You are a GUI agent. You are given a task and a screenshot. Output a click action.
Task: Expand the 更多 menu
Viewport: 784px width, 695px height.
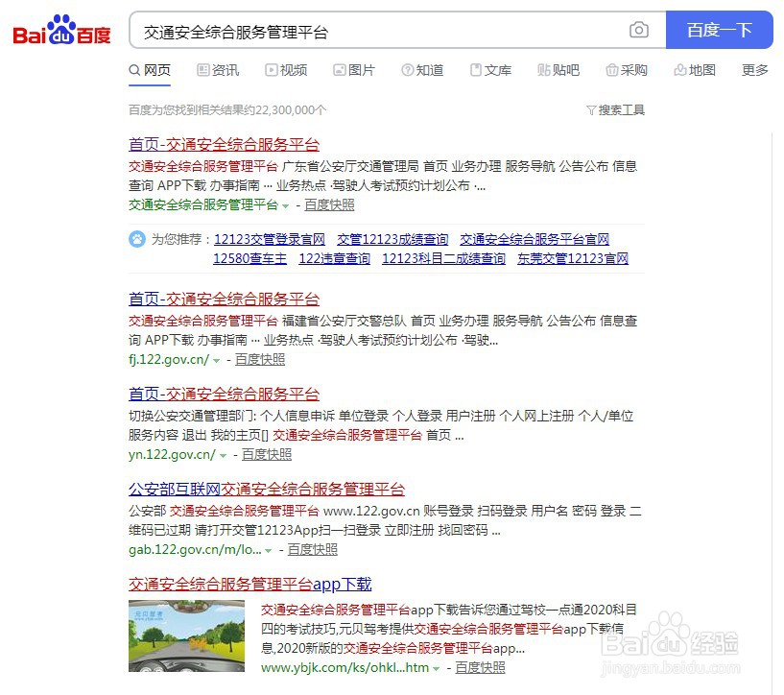coord(754,70)
